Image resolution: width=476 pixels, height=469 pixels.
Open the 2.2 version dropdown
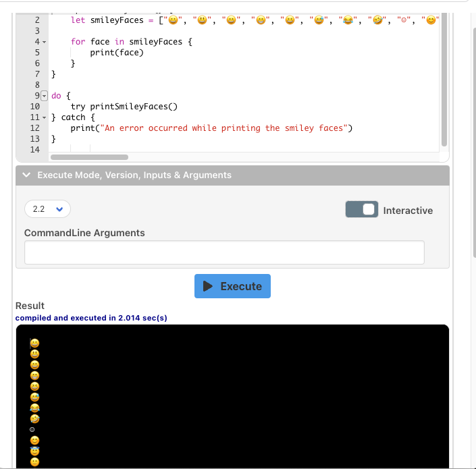coord(47,209)
